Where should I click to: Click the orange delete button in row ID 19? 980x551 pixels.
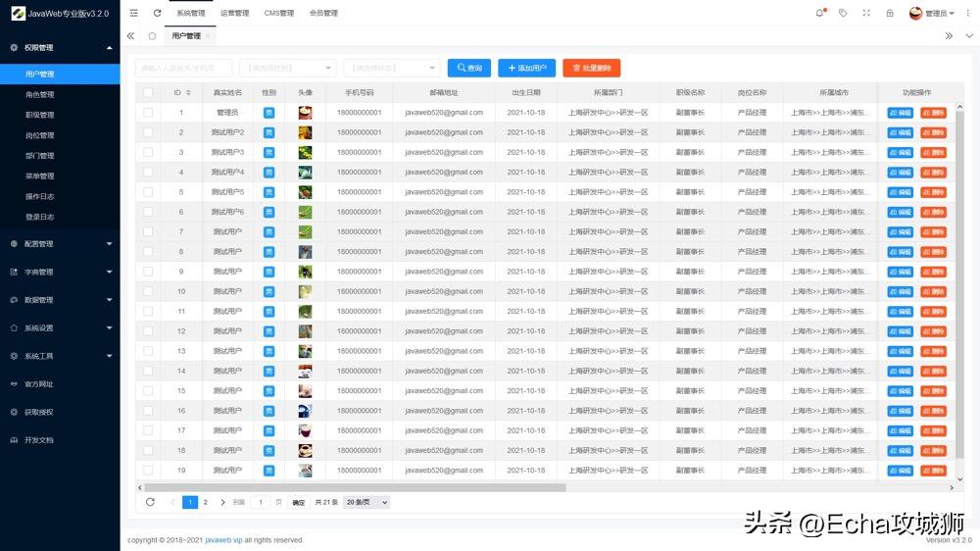pyautogui.click(x=933, y=471)
